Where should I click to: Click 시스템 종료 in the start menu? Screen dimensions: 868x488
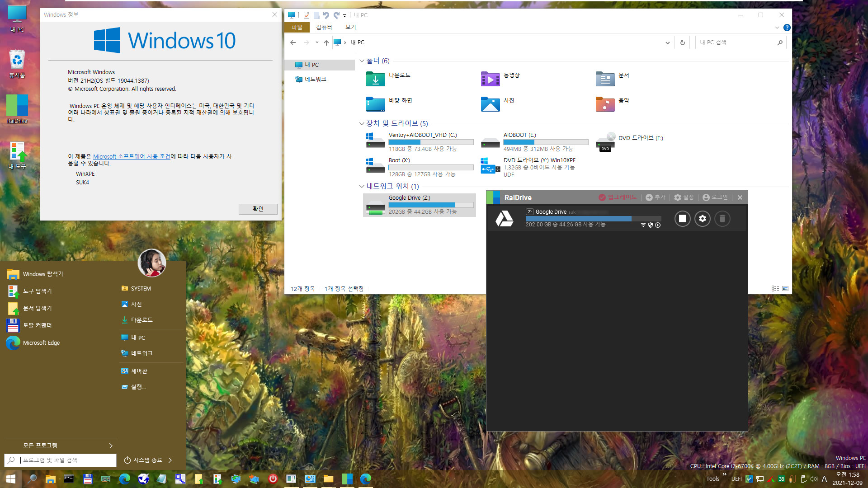(x=142, y=460)
